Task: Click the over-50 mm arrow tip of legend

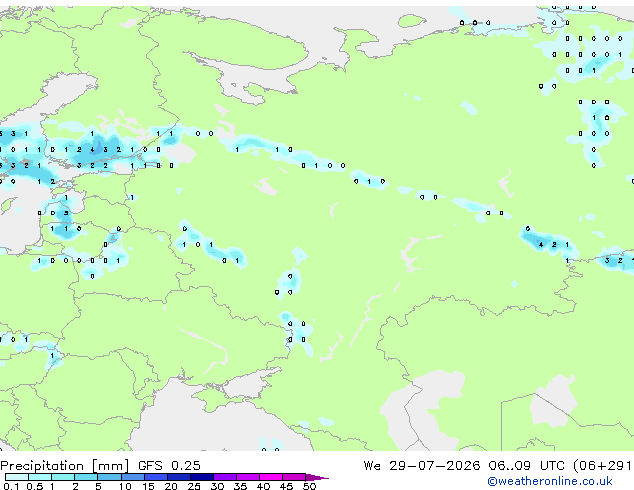Action: [317, 477]
